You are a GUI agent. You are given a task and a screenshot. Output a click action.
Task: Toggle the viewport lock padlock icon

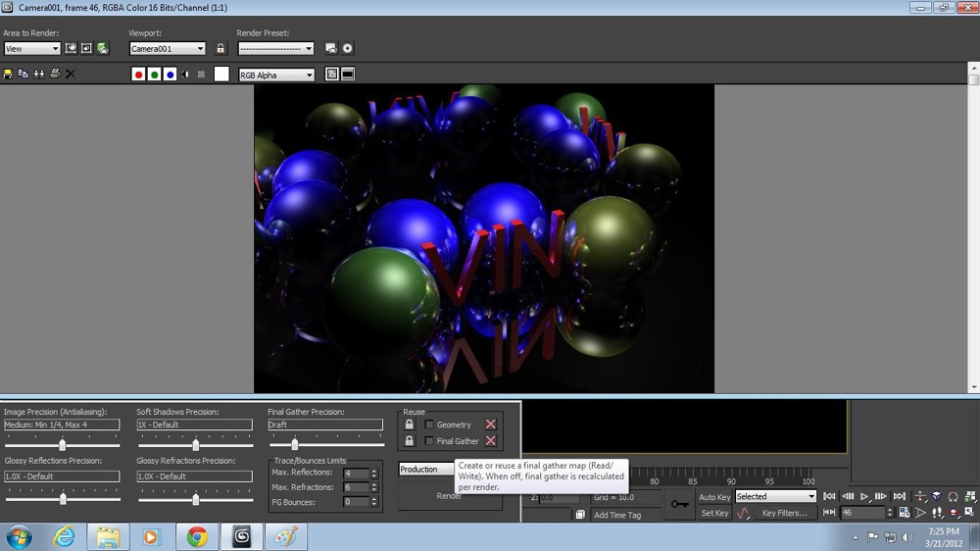220,48
